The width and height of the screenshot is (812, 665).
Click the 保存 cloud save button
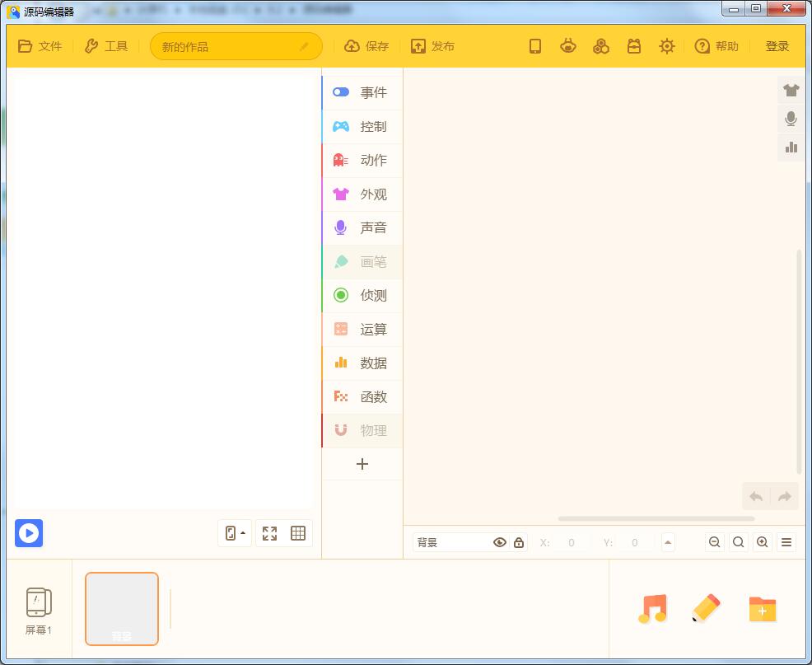click(366, 46)
